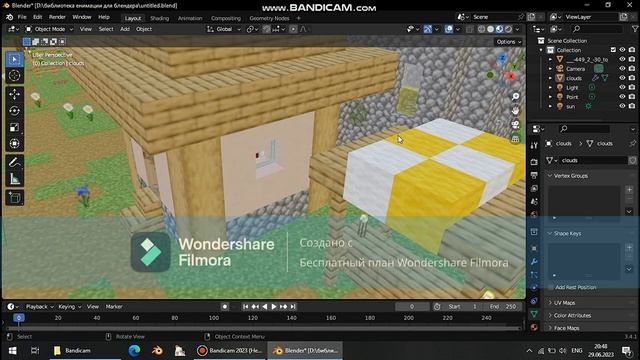Add a new vertex group

pos(629,189)
